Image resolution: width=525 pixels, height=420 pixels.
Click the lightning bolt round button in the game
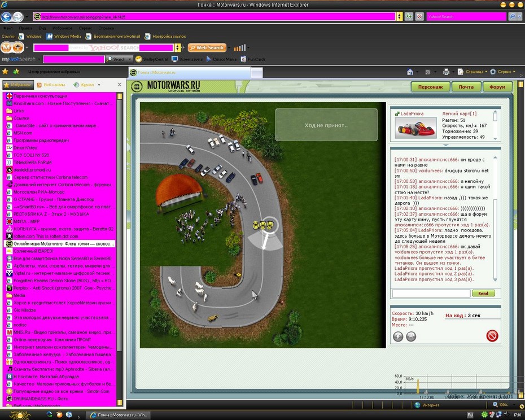point(398,336)
